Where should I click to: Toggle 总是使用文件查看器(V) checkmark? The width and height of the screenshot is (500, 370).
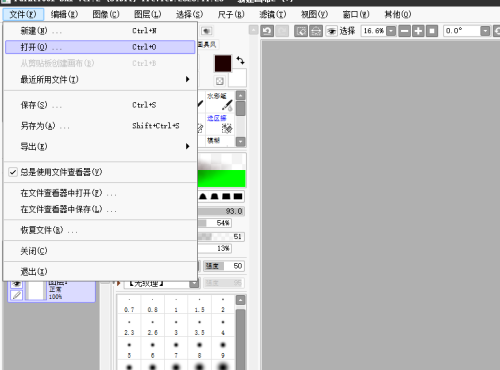(x=100, y=172)
